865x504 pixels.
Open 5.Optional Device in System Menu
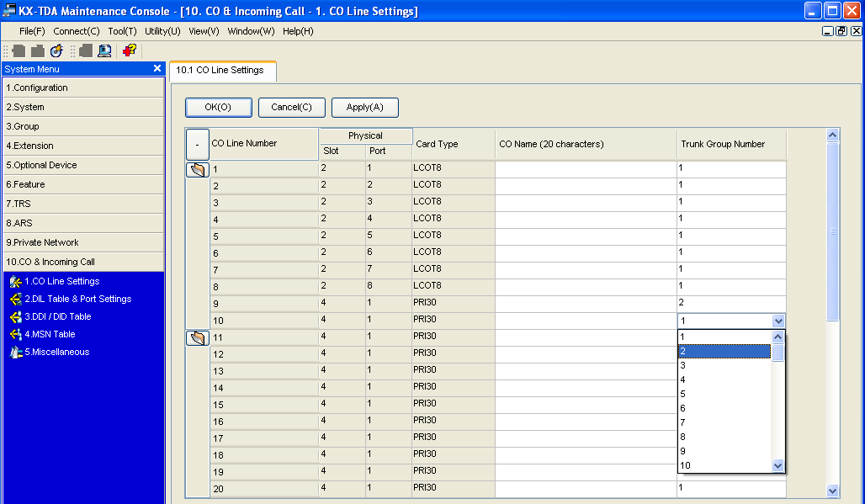pyautogui.click(x=84, y=165)
